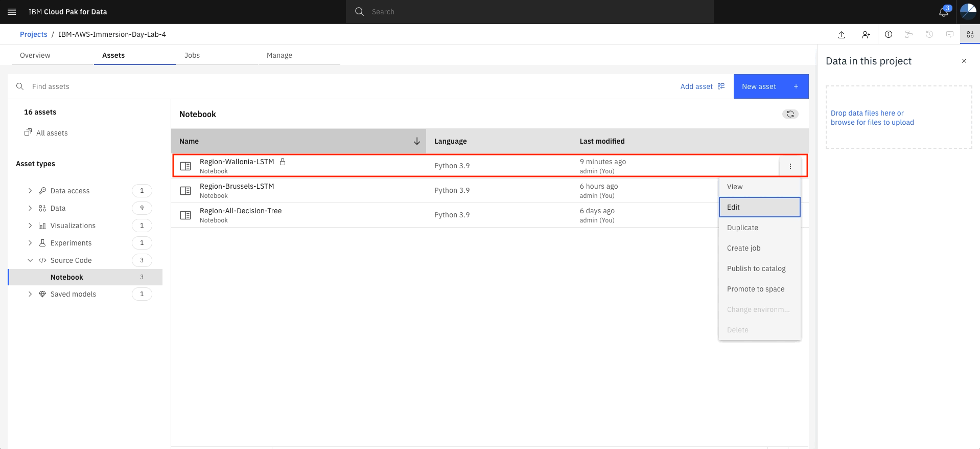Open overflow menu for Region-Wallonia-LSTM

(790, 166)
